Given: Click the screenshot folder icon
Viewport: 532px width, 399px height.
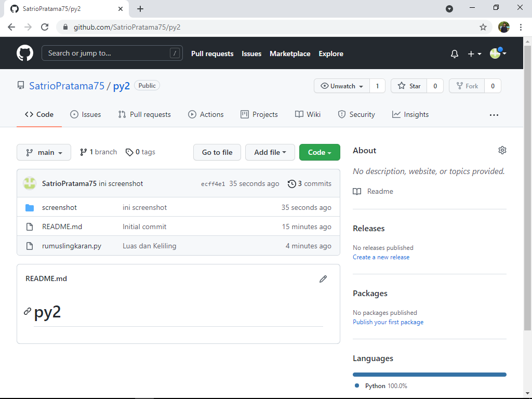Looking at the screenshot, I should point(30,208).
